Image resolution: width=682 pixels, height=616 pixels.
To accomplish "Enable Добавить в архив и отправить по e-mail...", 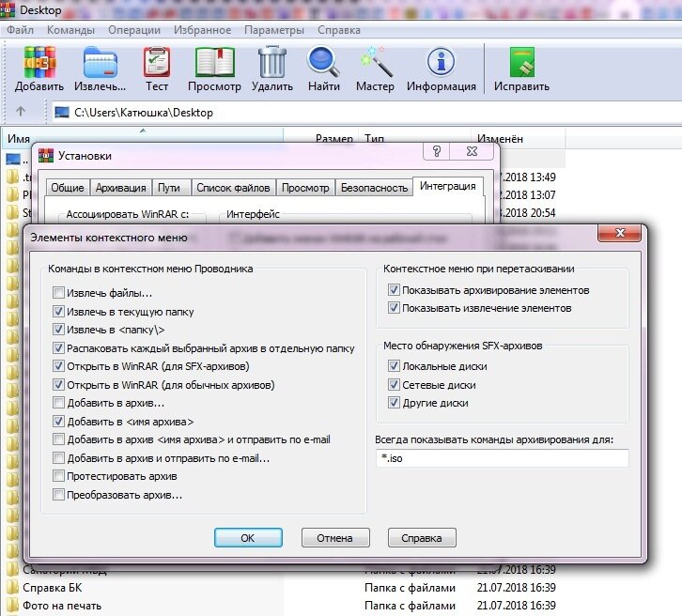I will pyautogui.click(x=58, y=457).
